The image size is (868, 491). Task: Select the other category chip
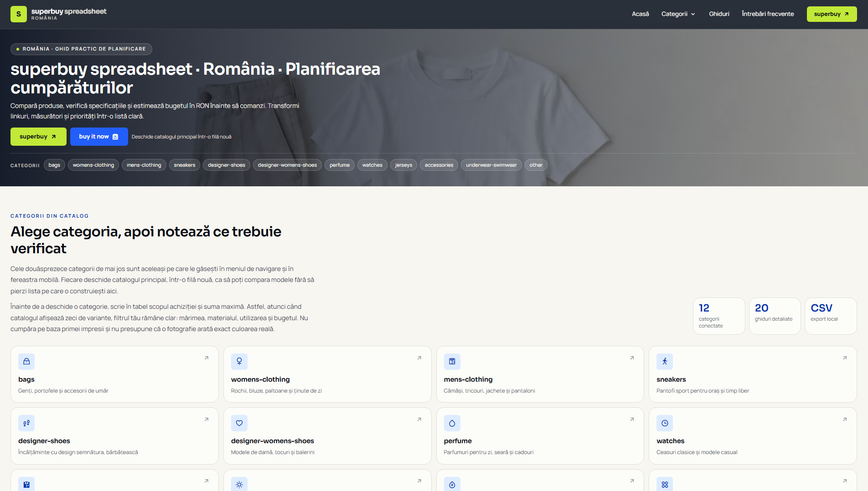tap(536, 165)
